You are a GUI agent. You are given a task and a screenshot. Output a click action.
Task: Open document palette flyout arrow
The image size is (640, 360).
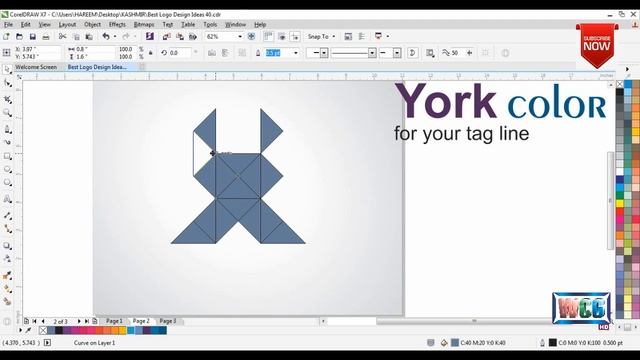(x=20, y=330)
